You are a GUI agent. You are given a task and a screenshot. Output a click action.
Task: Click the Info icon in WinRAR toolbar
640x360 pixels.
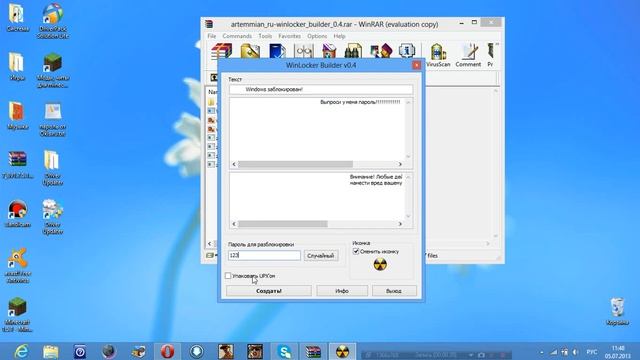(x=407, y=51)
